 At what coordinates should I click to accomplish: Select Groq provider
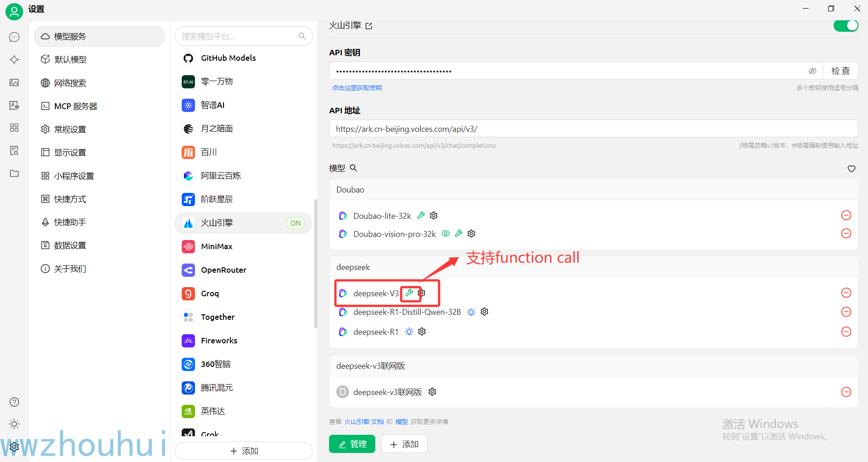point(243,294)
